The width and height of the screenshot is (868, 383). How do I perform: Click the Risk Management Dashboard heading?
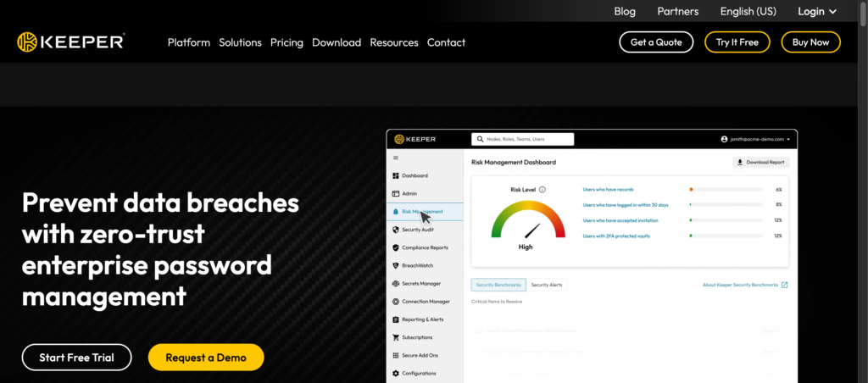click(514, 162)
